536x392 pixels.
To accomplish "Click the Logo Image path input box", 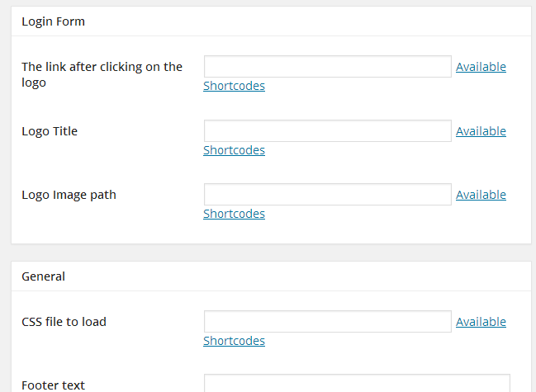I will pos(327,195).
